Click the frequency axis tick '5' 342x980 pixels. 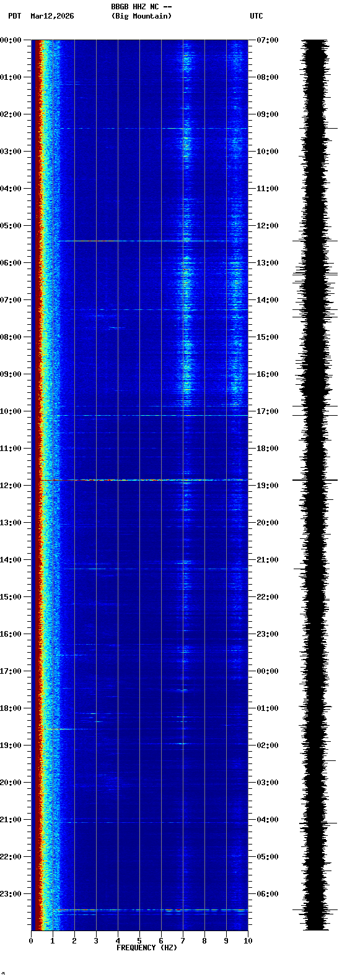point(139,941)
